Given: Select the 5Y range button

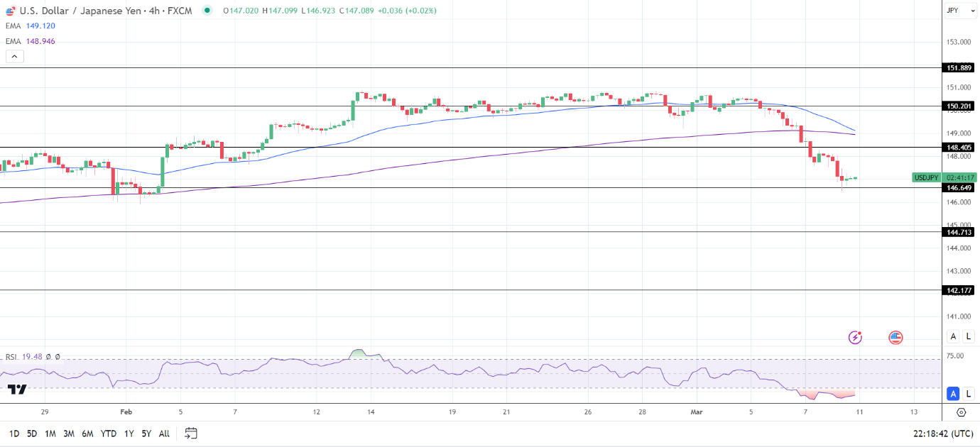Looking at the screenshot, I should 146,432.
